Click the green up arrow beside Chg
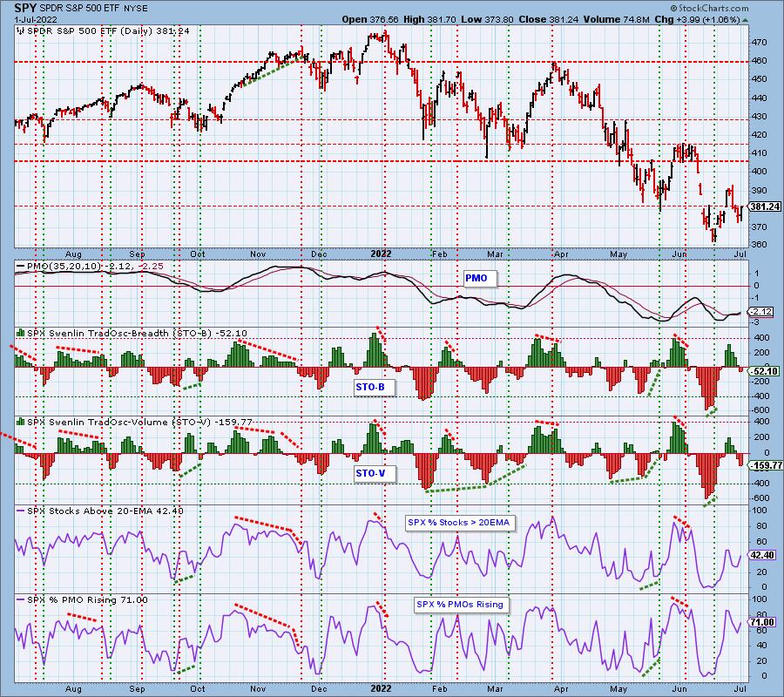Screen dimensions: 784x697 pos(745,21)
